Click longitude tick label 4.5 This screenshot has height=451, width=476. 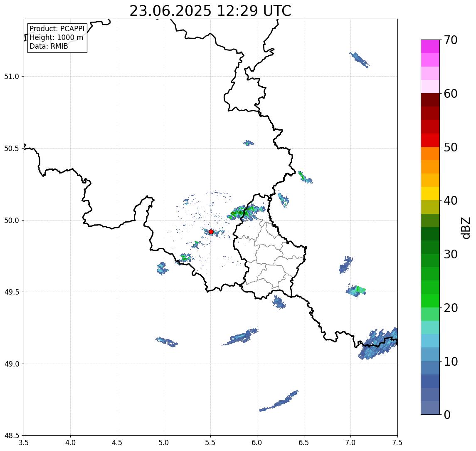[117, 443]
